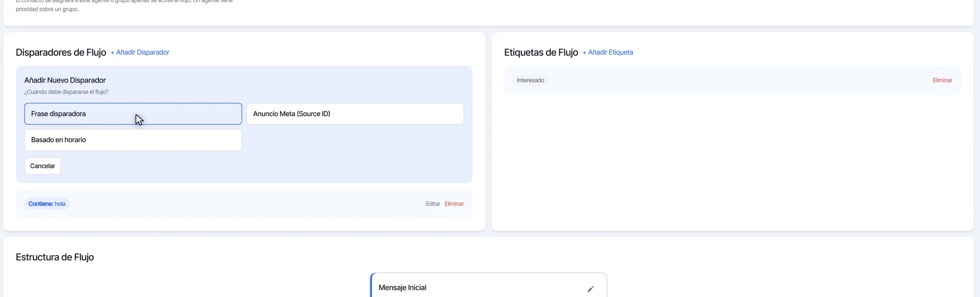
Task: Click the Interesado tag chip
Action: click(x=530, y=80)
